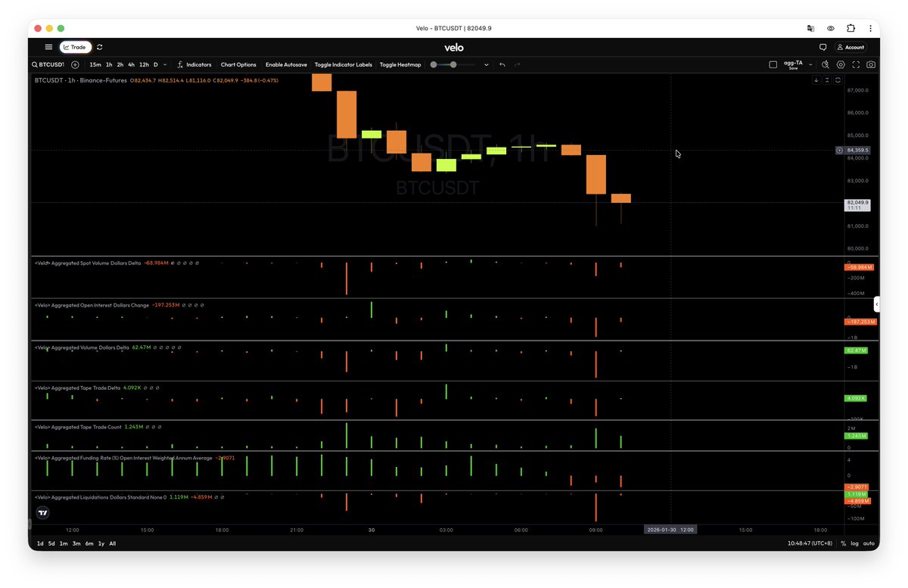This screenshot has height=588, width=908.
Task: Select the D daily timeframe
Action: (156, 65)
